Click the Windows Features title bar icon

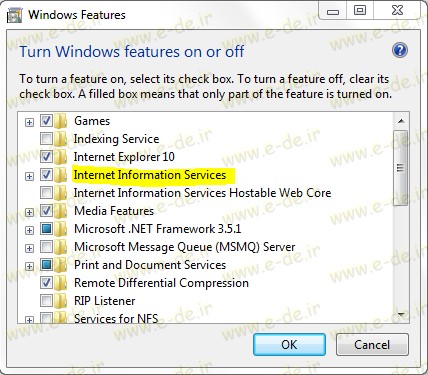[x=14, y=15]
